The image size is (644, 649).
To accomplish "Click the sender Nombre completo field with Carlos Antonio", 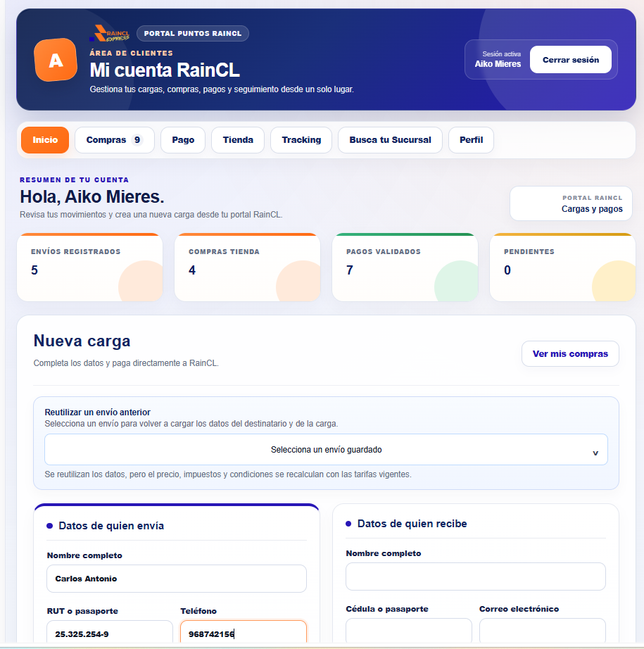I will [177, 579].
